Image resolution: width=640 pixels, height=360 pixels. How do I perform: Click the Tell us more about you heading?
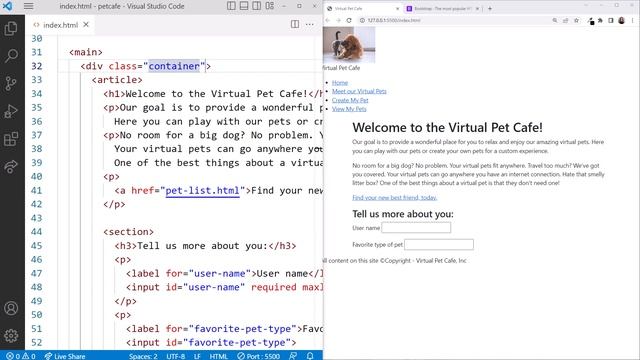pyautogui.click(x=403, y=214)
